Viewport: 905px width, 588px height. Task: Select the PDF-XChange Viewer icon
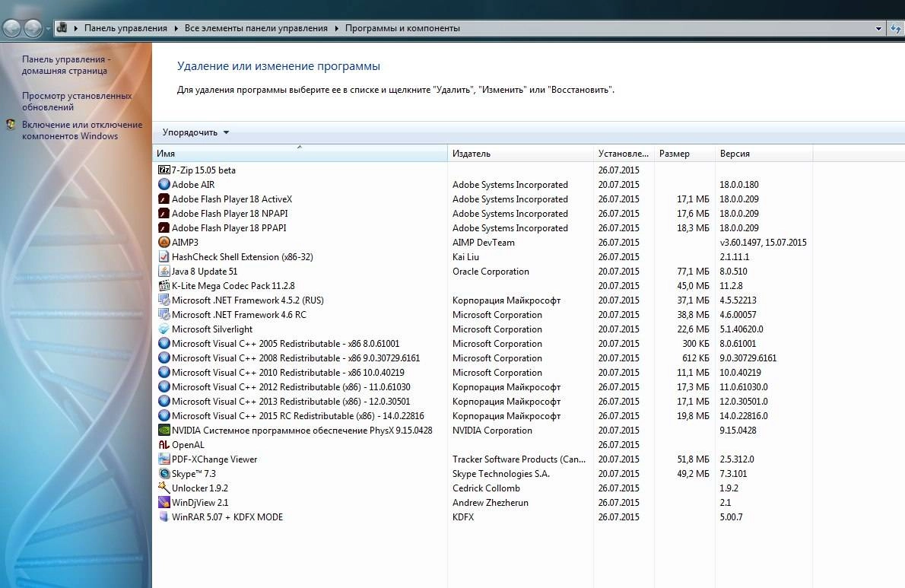coord(164,459)
